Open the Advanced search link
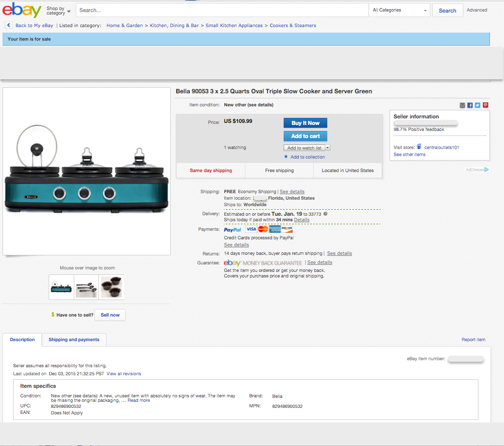Viewport: 504px width, 446px height. [x=477, y=10]
